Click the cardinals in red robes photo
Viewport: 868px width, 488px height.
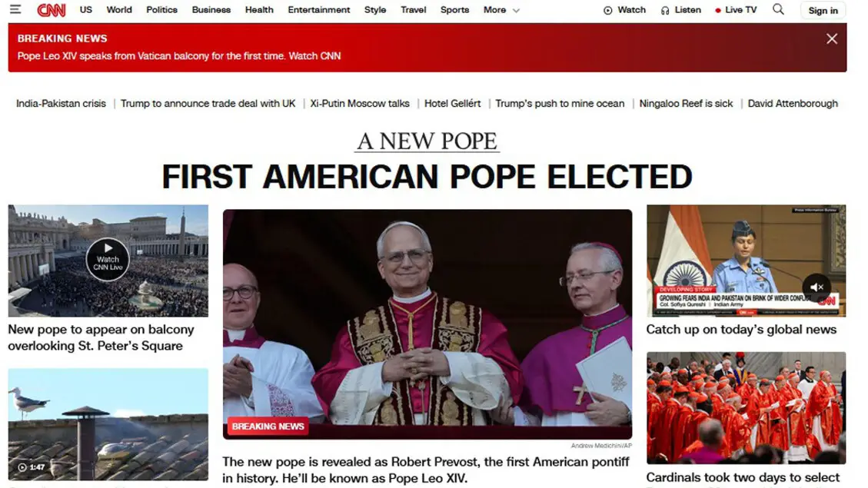(746, 408)
